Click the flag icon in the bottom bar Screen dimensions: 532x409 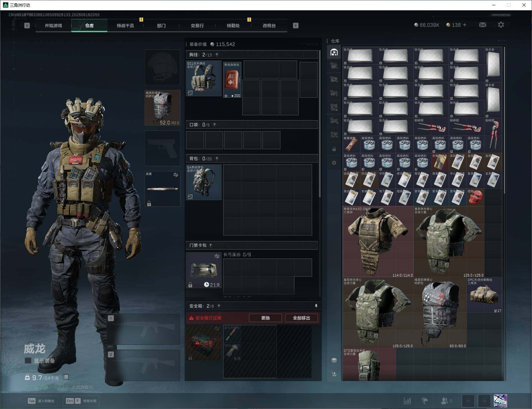tap(425, 401)
